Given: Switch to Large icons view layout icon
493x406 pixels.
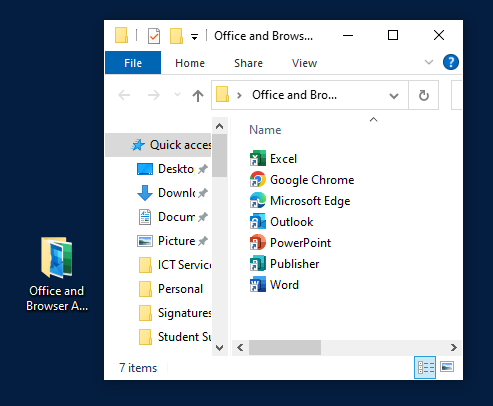Looking at the screenshot, I should click(447, 367).
